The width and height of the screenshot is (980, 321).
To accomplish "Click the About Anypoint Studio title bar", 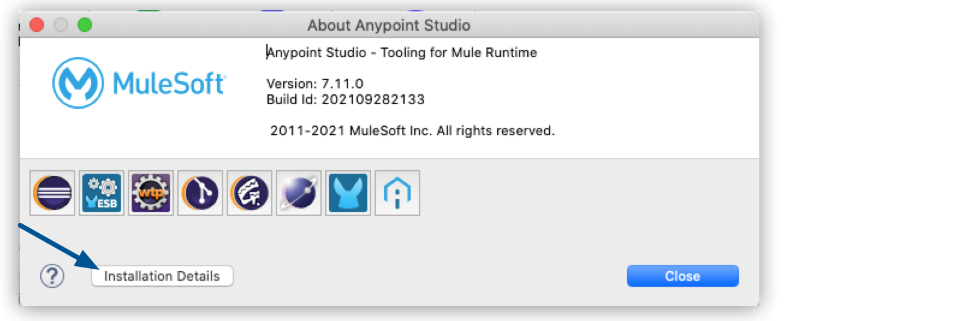I will (x=388, y=25).
